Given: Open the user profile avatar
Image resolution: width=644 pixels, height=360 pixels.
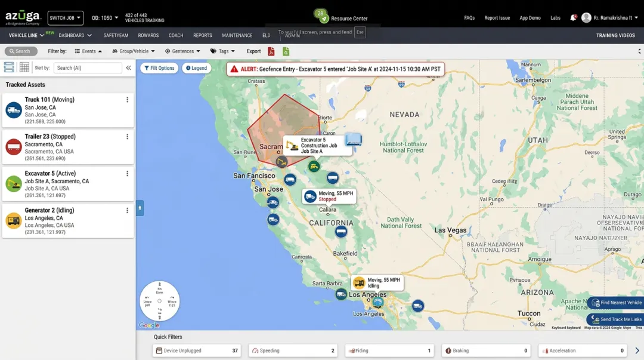Looking at the screenshot, I should (586, 18).
